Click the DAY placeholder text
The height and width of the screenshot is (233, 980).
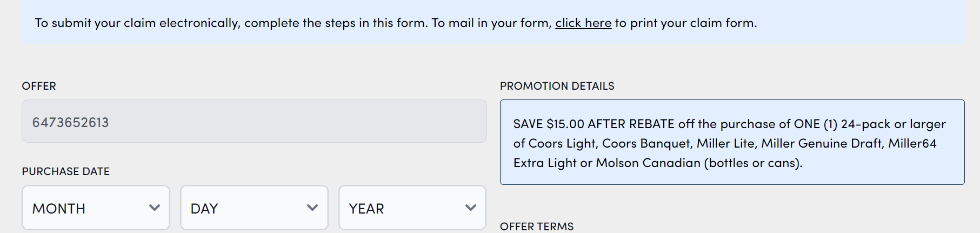pyautogui.click(x=204, y=209)
